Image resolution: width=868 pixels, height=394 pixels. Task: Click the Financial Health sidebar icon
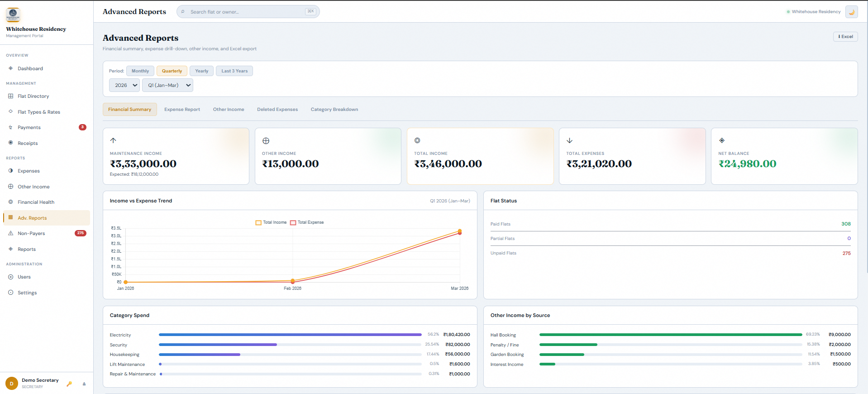[11, 202]
